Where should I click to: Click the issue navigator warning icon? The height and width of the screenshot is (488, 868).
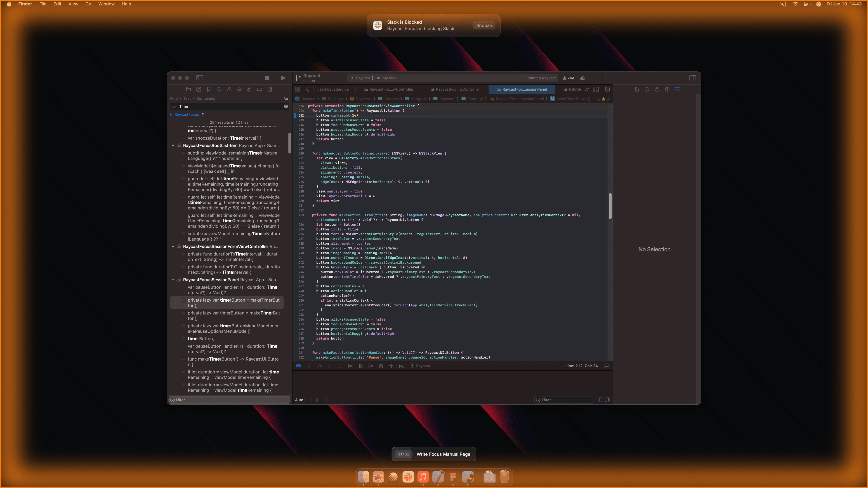click(x=229, y=89)
